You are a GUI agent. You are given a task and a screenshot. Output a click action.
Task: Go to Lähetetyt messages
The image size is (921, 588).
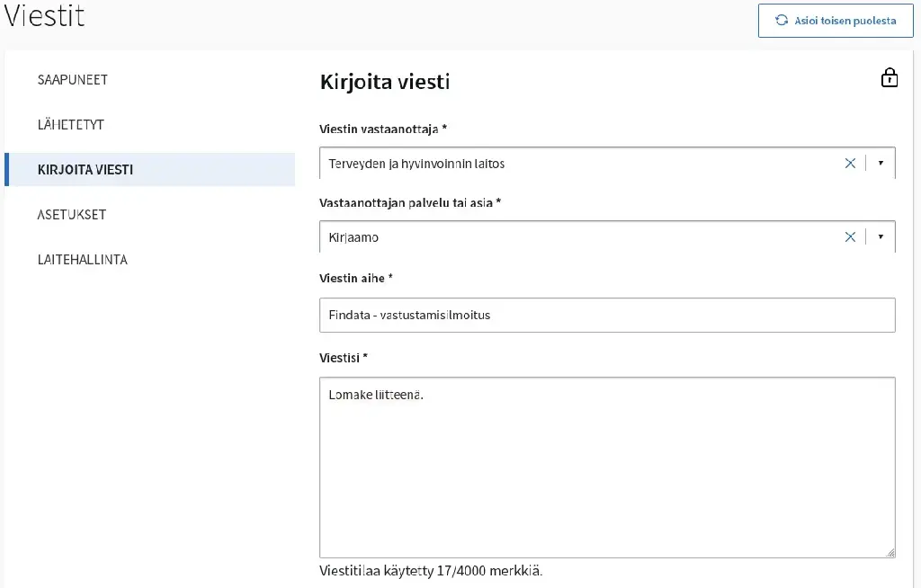pos(71,125)
